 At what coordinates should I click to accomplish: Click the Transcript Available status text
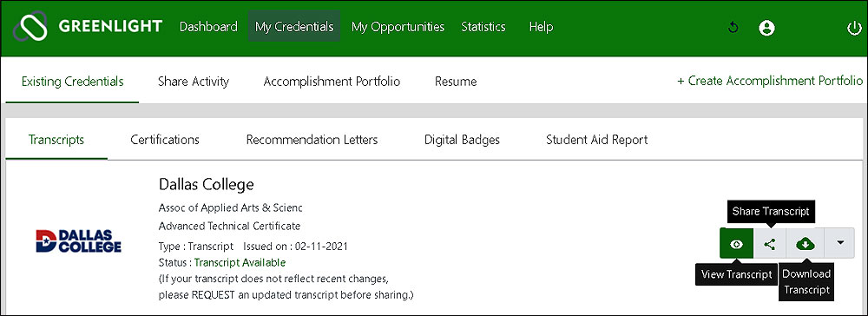[x=240, y=262]
